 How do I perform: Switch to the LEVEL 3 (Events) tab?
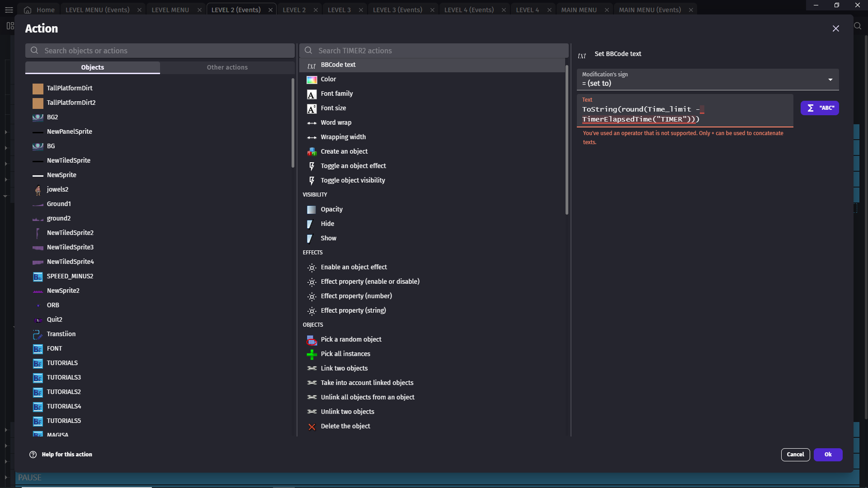(x=397, y=9)
